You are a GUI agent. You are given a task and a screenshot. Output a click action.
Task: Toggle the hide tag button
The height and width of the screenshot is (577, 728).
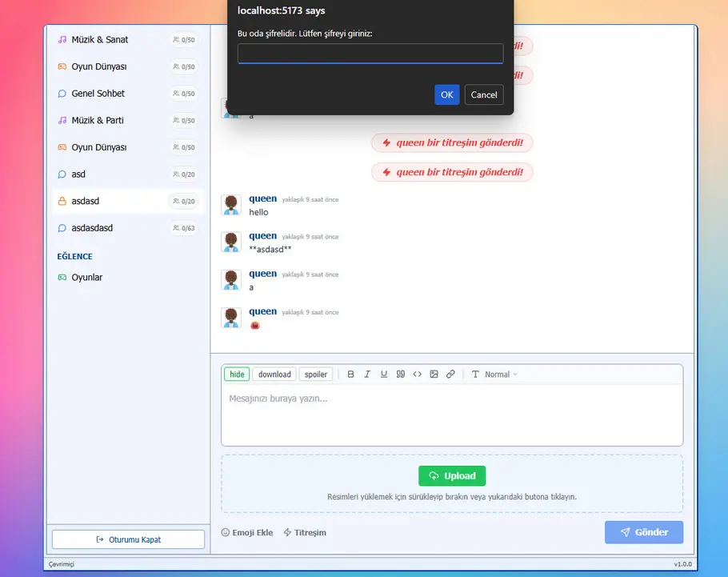(x=237, y=375)
